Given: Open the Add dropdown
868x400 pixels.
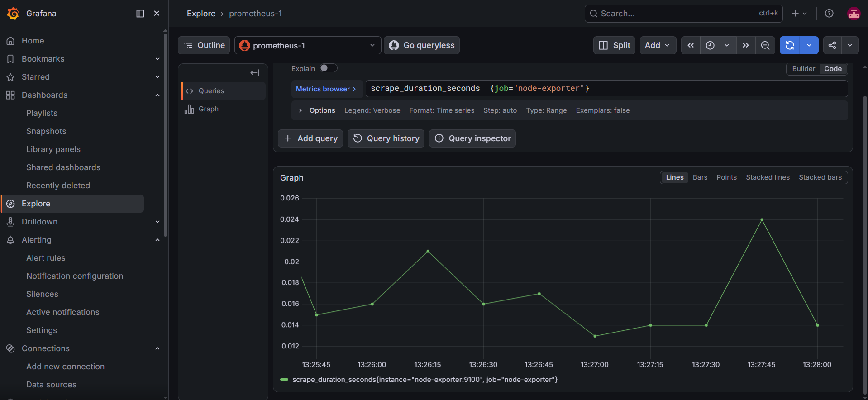Looking at the screenshot, I should 658,45.
